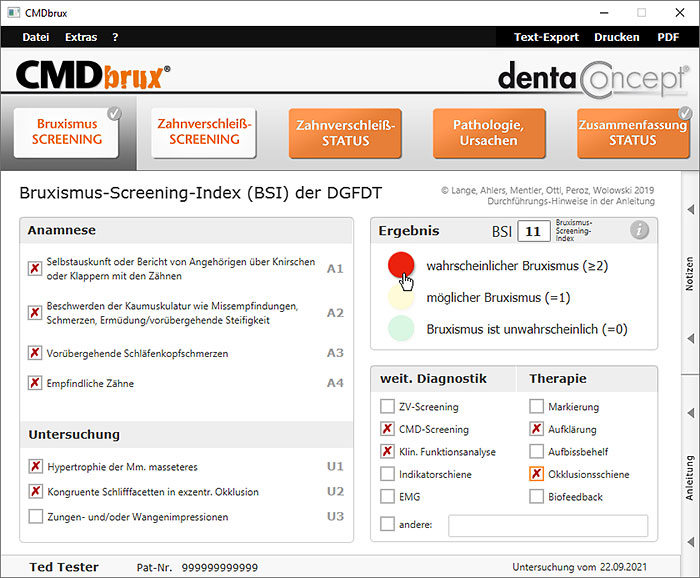Image resolution: width=700 pixels, height=578 pixels.
Task: Click the dentaConcept logo
Action: coord(593,79)
